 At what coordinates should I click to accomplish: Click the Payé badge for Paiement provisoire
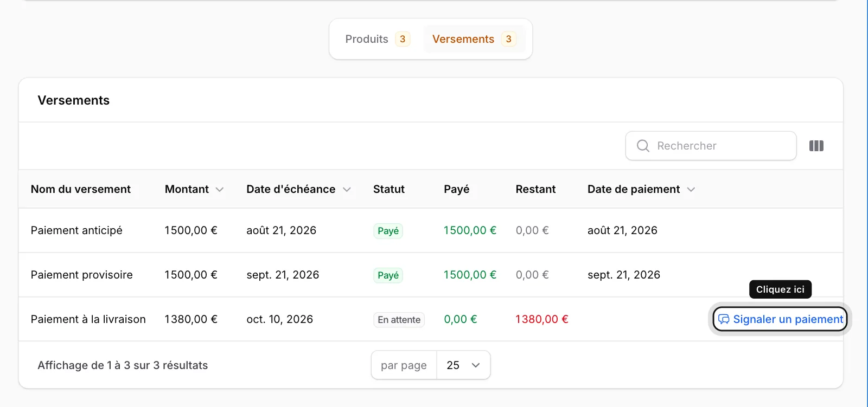388,275
